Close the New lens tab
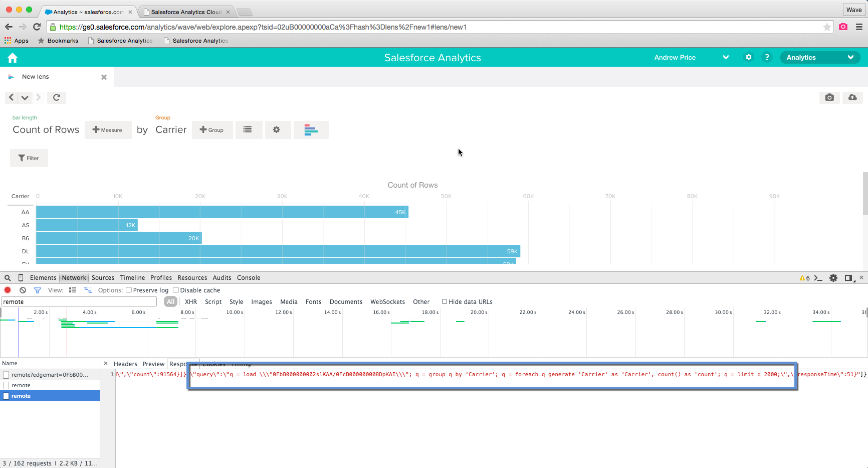The width and height of the screenshot is (868, 468). [104, 77]
